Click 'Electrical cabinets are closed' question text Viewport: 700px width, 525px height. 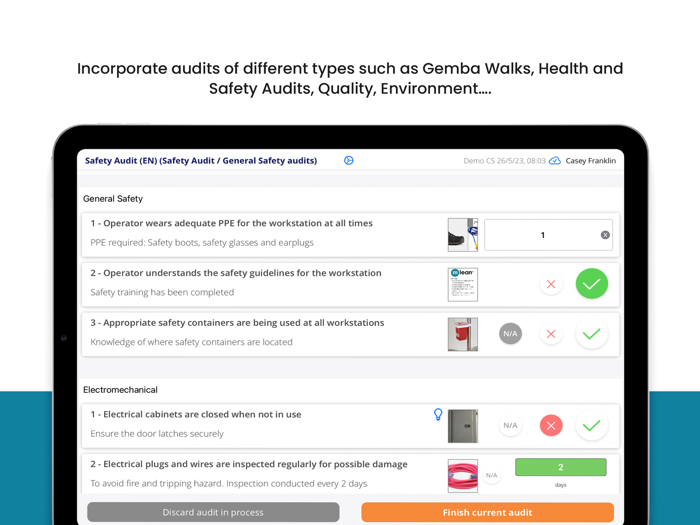point(196,414)
